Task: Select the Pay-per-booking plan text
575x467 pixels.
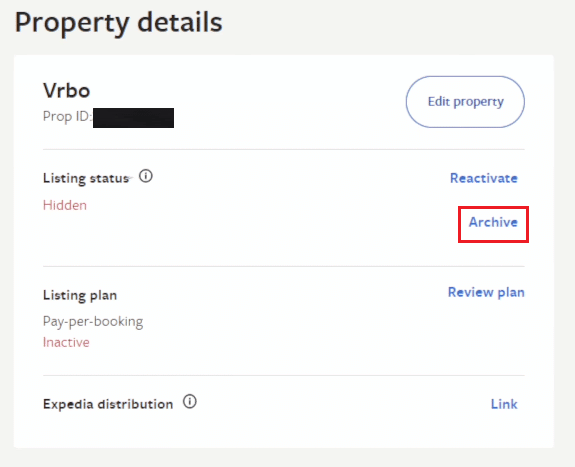Action: coord(93,322)
